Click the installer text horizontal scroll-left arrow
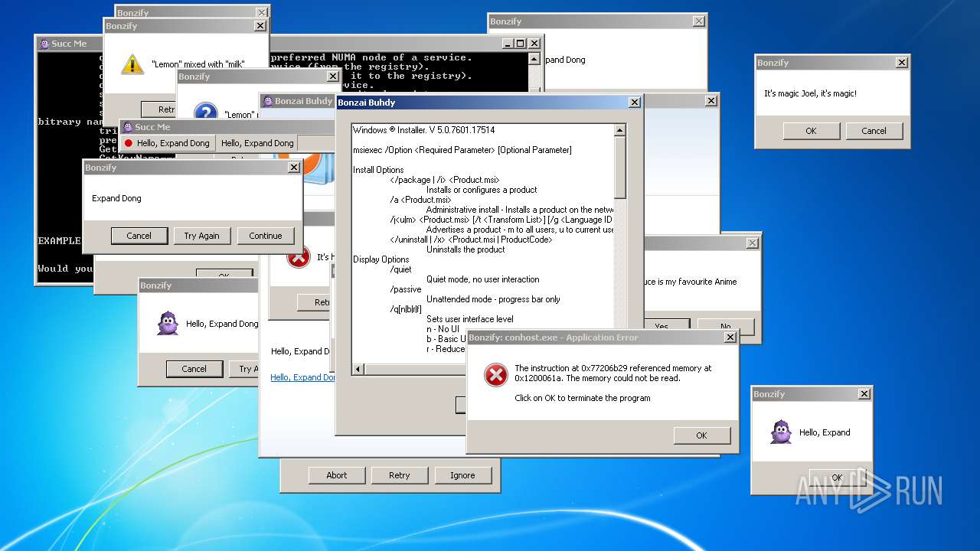This screenshot has width=980, height=551. tap(358, 370)
